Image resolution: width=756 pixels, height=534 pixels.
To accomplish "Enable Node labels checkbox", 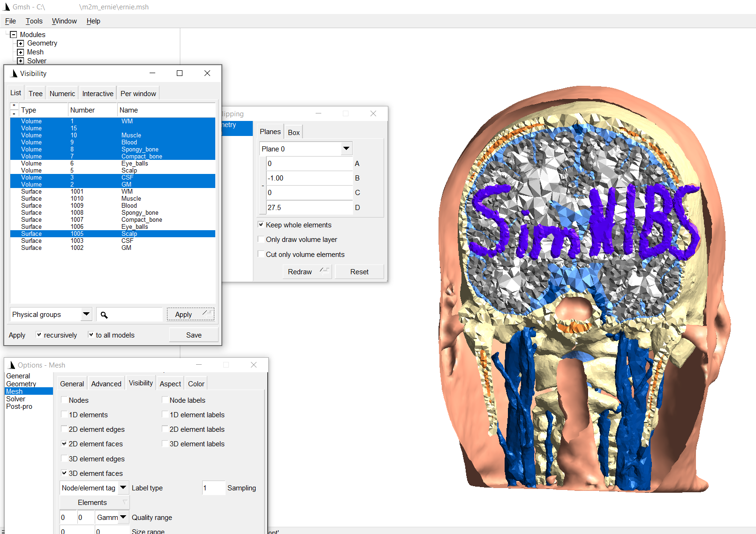I will pyautogui.click(x=165, y=400).
